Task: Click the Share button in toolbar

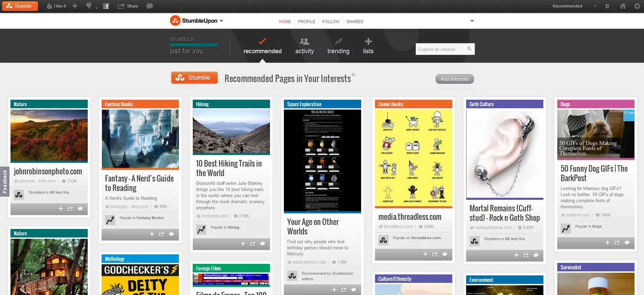Action: [x=128, y=6]
